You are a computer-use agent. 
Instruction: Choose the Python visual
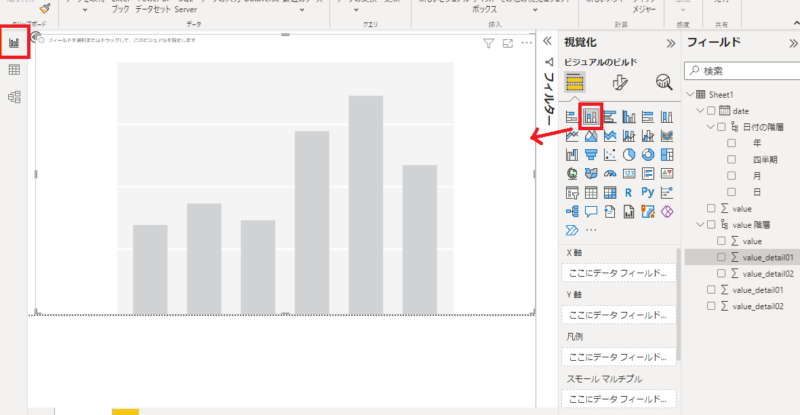click(x=647, y=192)
